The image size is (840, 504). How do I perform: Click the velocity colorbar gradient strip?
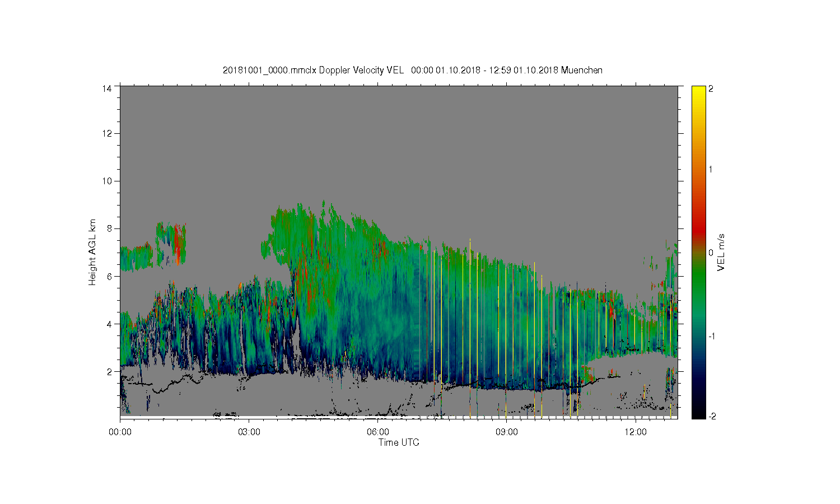point(698,252)
